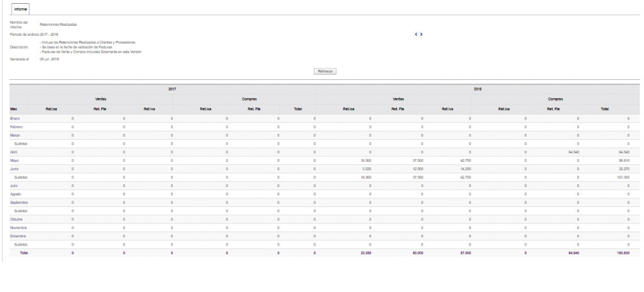Select the Mayo row label
Viewport: 644px width, 292px height.
point(14,160)
